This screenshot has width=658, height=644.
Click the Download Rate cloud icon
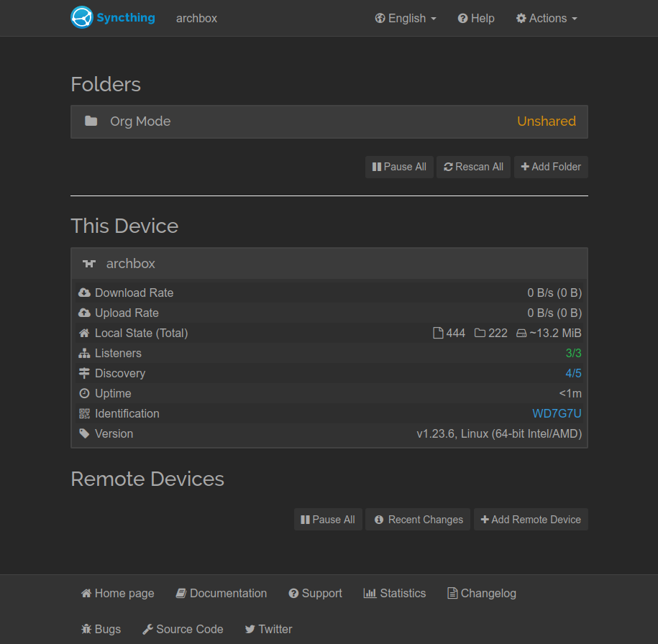(84, 293)
